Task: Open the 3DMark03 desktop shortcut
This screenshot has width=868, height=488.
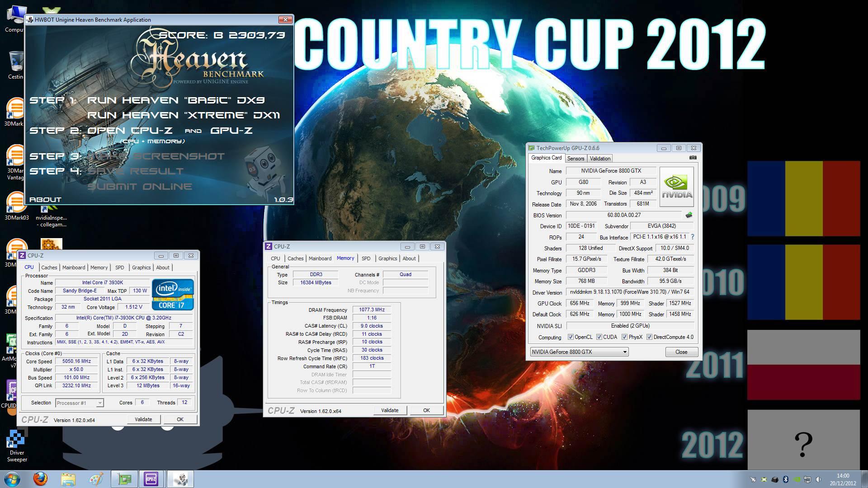Action: [16, 206]
